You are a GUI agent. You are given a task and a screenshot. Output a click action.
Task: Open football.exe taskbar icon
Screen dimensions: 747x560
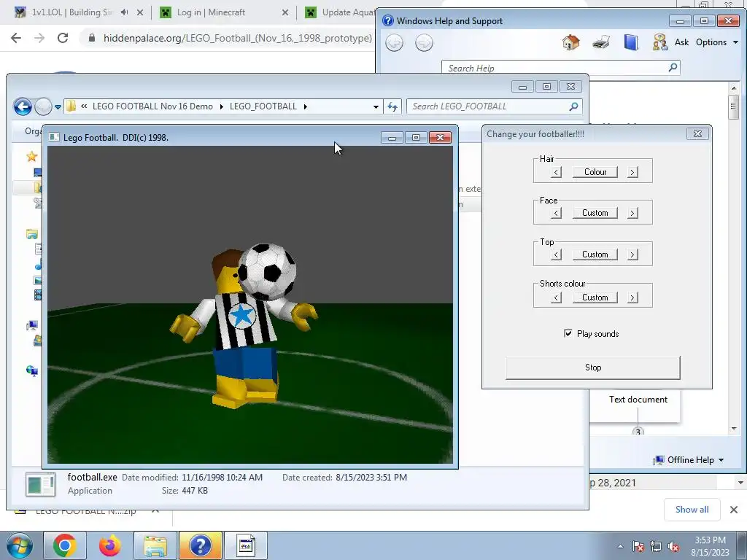[x=246, y=545]
